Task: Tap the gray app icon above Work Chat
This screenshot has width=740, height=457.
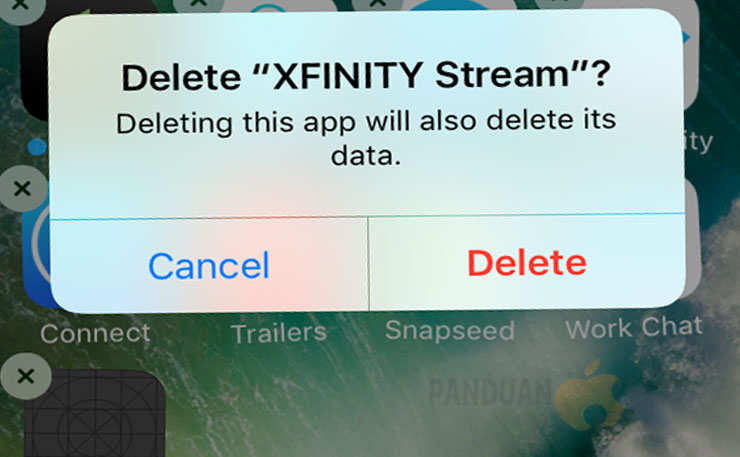Action: coord(693,238)
